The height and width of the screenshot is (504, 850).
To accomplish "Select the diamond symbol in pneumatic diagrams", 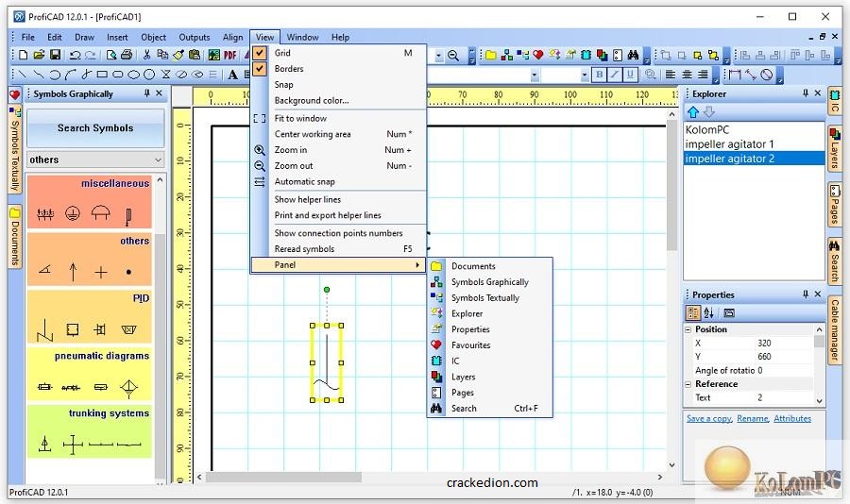I will click(x=128, y=387).
